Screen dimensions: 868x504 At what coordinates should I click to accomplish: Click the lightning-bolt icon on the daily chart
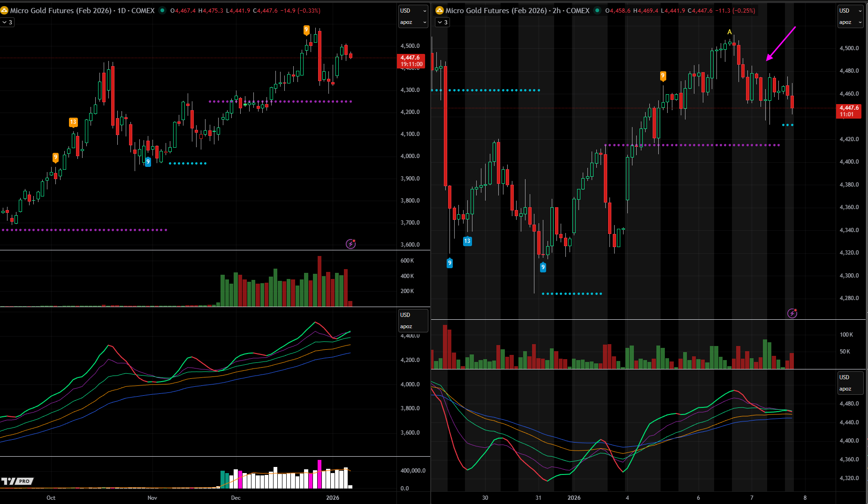(x=350, y=244)
